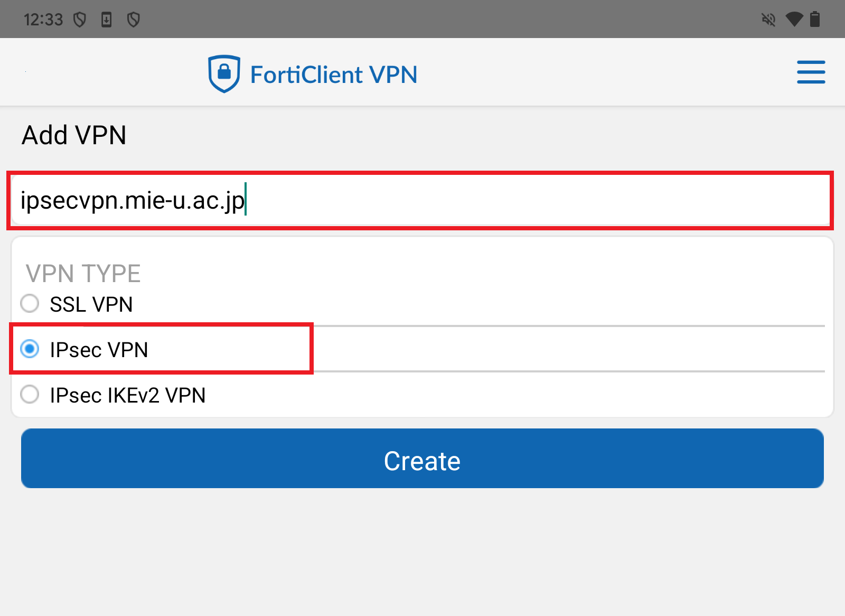The width and height of the screenshot is (845, 616).
Task: Click the FortiClient VPN title text
Action: coord(334,74)
